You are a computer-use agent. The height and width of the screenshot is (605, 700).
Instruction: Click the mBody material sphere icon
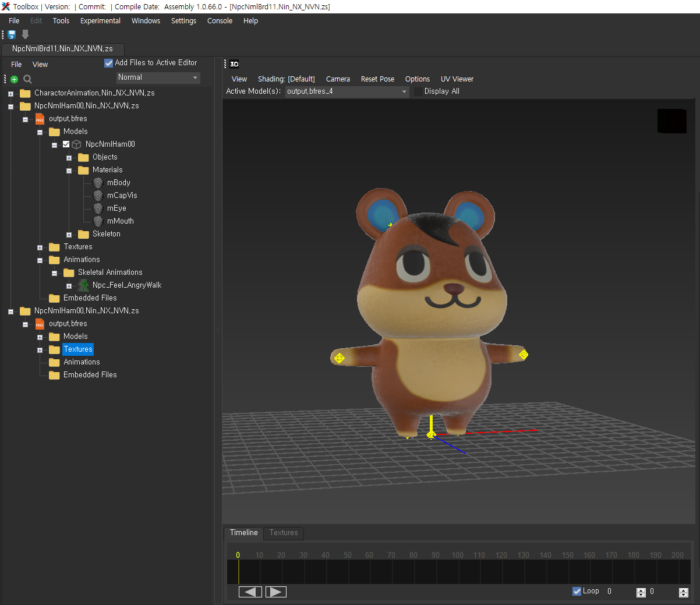[x=98, y=183]
